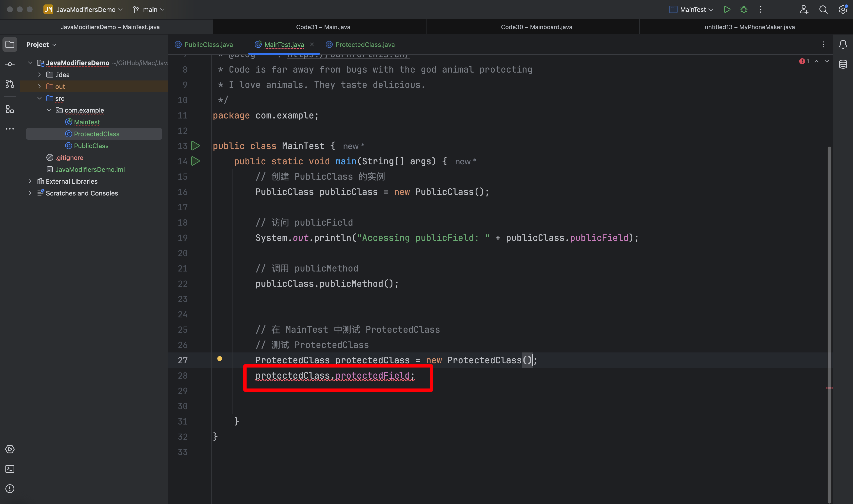Show more tool windows ellipsis
The height and width of the screenshot is (504, 853).
point(10,129)
